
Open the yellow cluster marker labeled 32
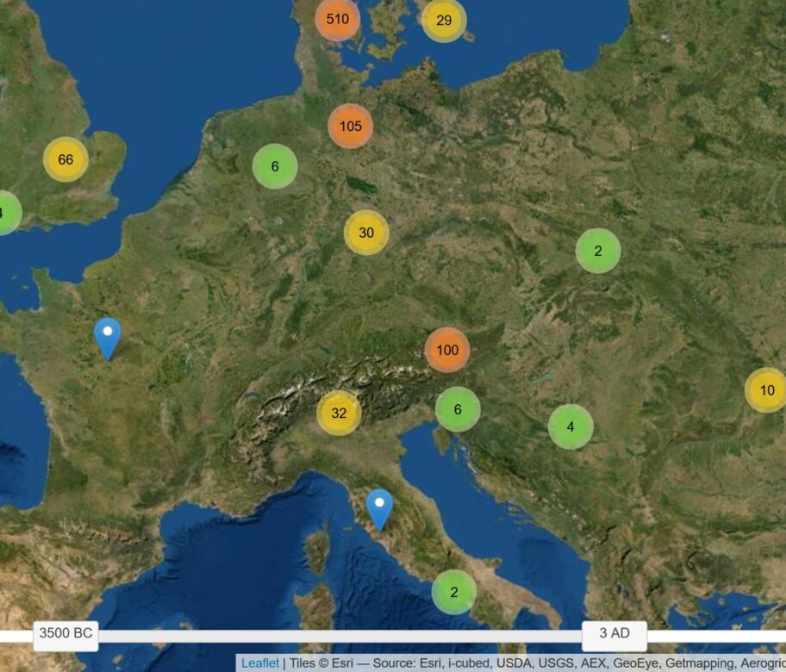coord(339,413)
